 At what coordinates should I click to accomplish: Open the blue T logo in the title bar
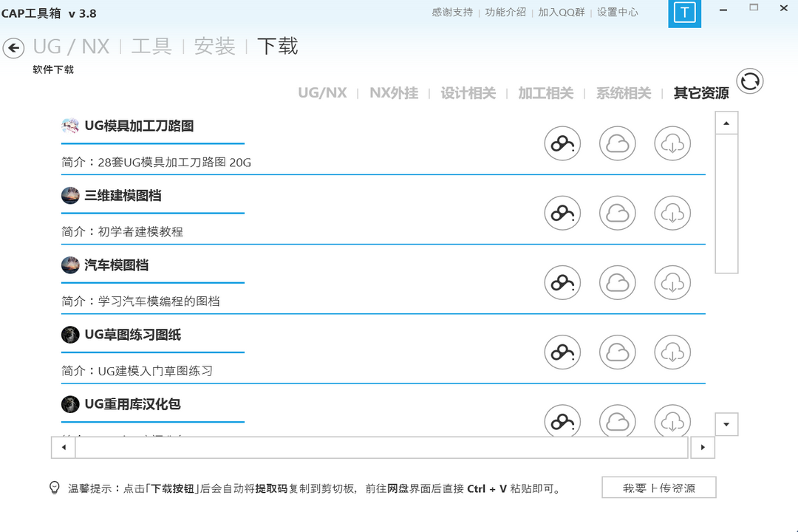(x=684, y=13)
